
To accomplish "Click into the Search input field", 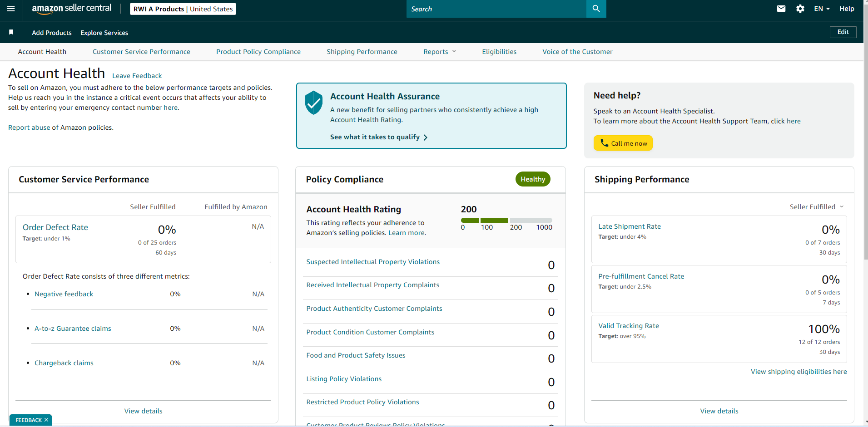I will click(x=496, y=9).
